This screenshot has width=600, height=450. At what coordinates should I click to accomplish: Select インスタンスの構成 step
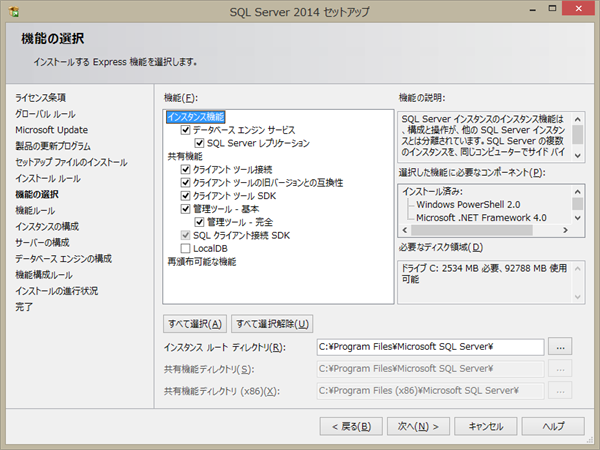tap(47, 227)
